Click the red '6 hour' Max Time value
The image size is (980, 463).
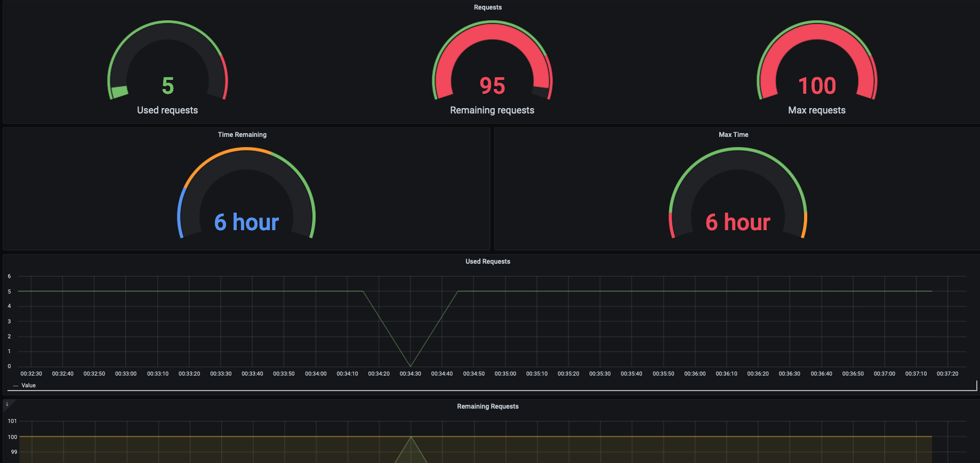point(738,222)
